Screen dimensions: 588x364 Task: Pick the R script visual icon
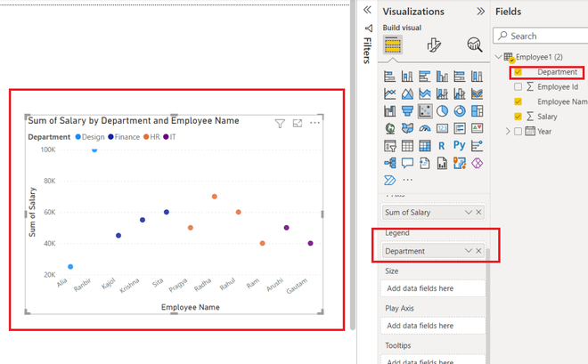442,146
